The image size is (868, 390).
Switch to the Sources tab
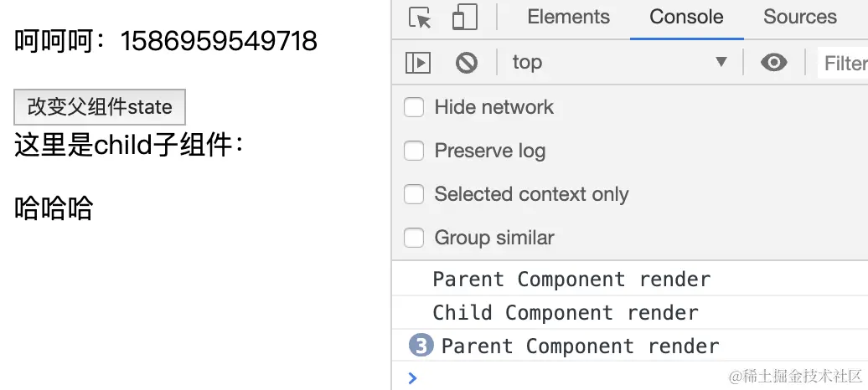pos(800,17)
